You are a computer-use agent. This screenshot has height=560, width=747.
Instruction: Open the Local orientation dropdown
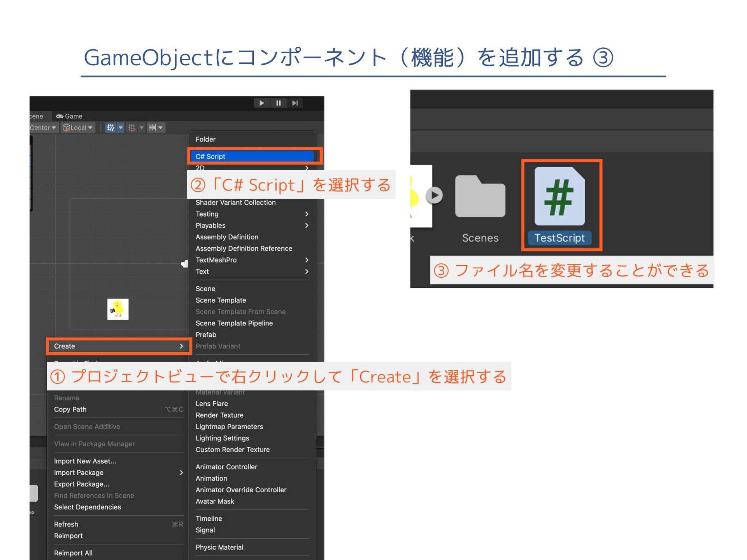[78, 128]
